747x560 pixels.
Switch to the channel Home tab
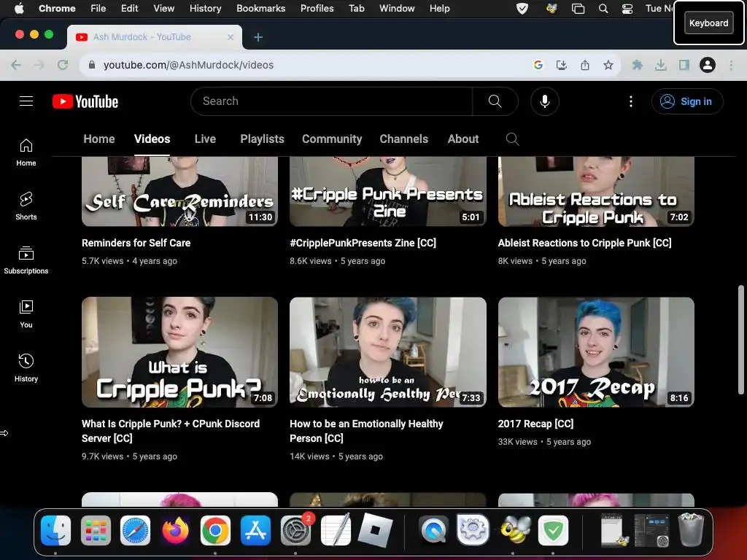pyautogui.click(x=99, y=139)
